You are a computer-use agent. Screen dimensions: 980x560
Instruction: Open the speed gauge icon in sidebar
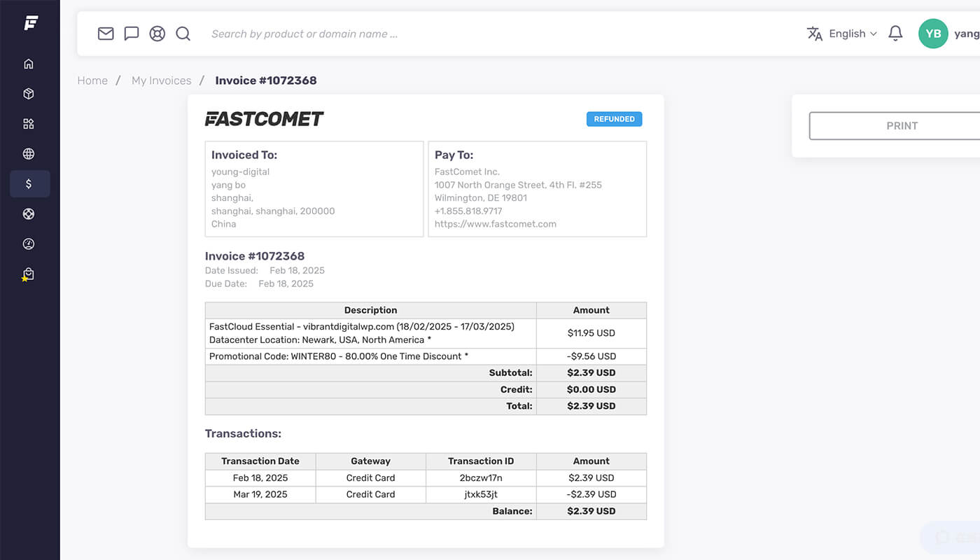coord(29,244)
